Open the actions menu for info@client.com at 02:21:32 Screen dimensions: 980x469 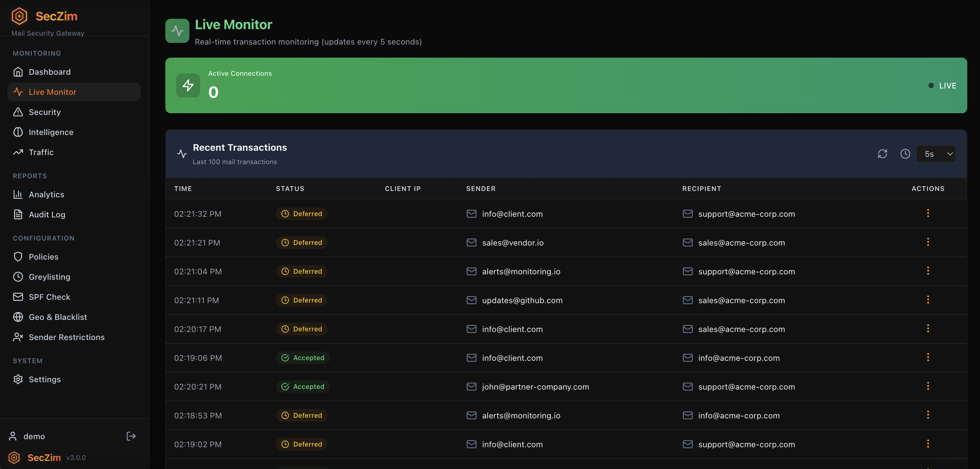(x=928, y=213)
